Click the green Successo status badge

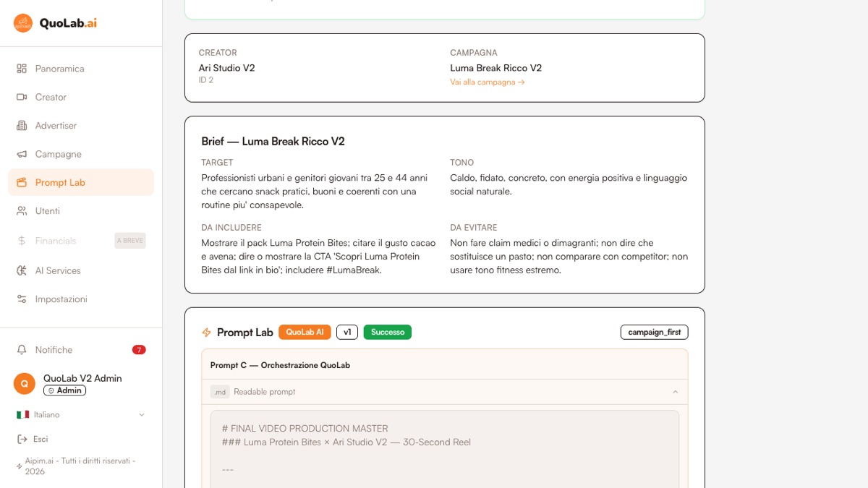(388, 332)
